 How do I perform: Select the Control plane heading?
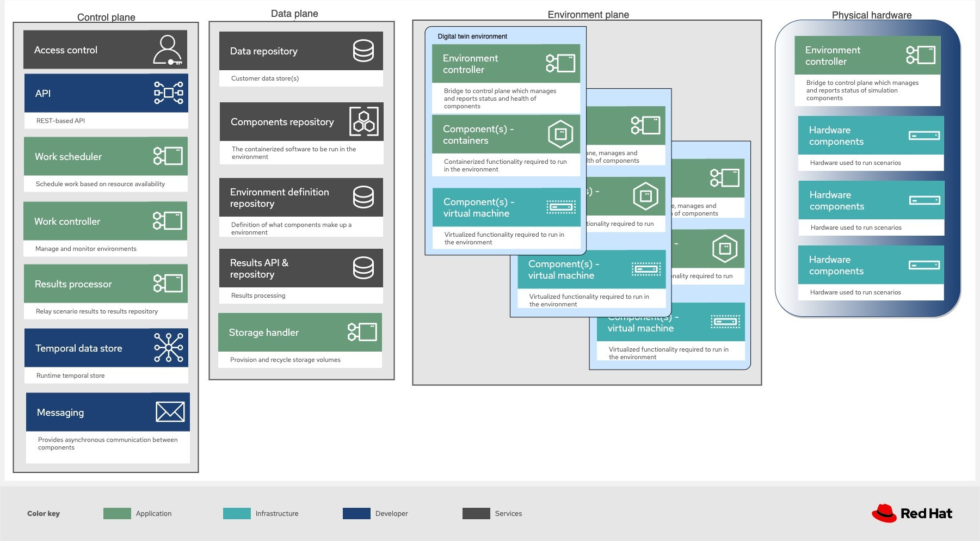click(x=106, y=17)
